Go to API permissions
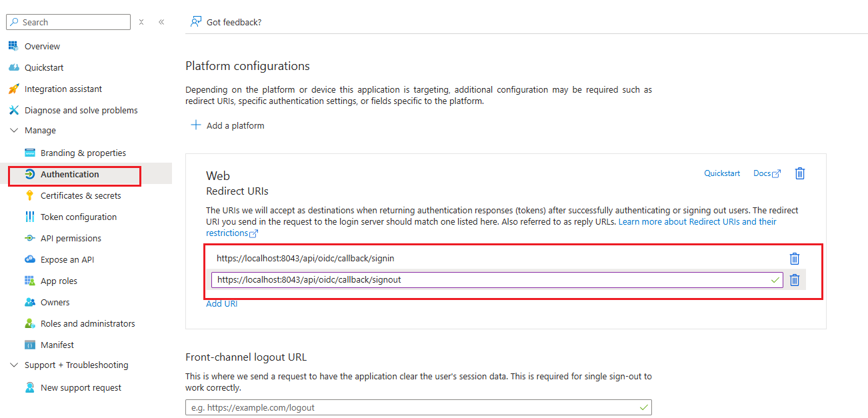 click(x=71, y=239)
